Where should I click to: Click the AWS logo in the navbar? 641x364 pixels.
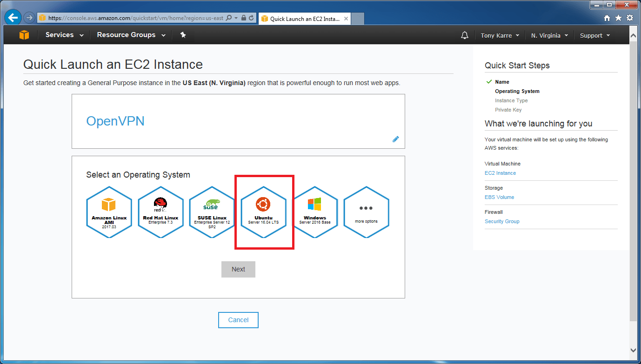tap(24, 34)
